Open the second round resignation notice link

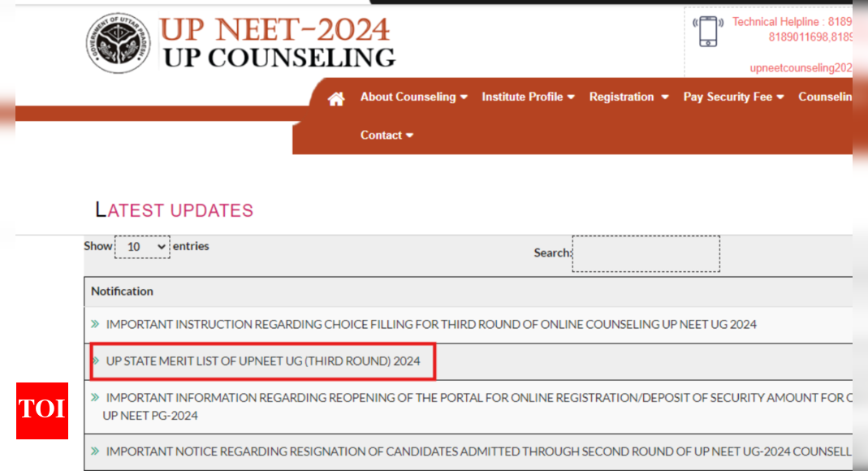click(479, 452)
